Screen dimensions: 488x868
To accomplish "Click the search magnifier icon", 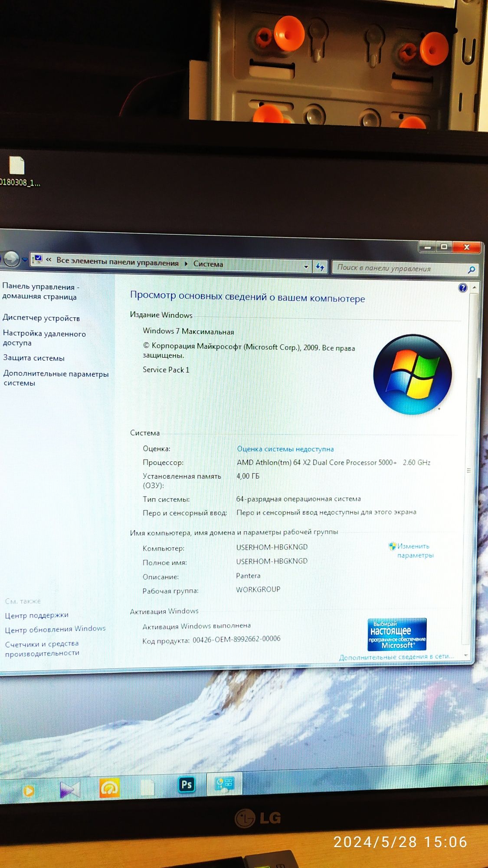I will tap(471, 270).
